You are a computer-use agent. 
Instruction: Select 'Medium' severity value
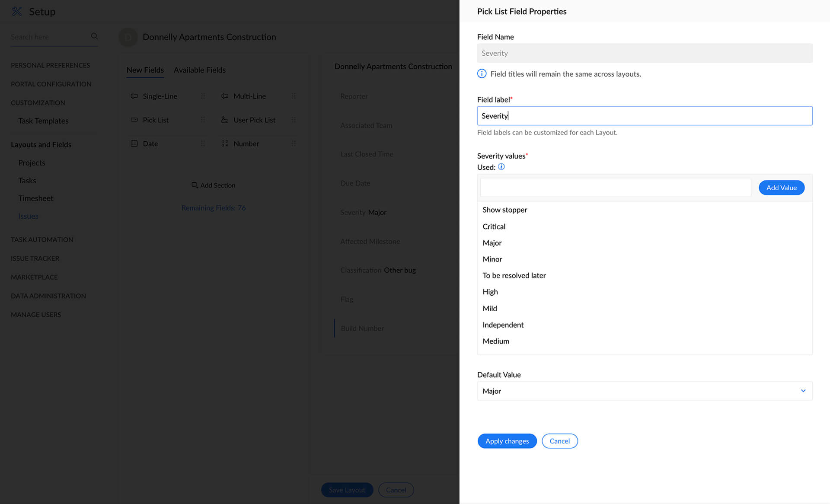[495, 341]
